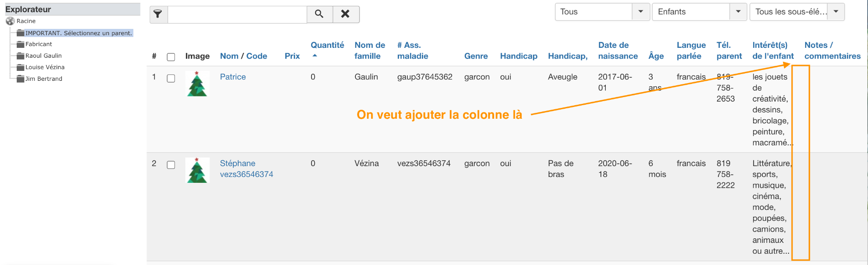
Task: Click into the search text field
Action: coord(237,14)
